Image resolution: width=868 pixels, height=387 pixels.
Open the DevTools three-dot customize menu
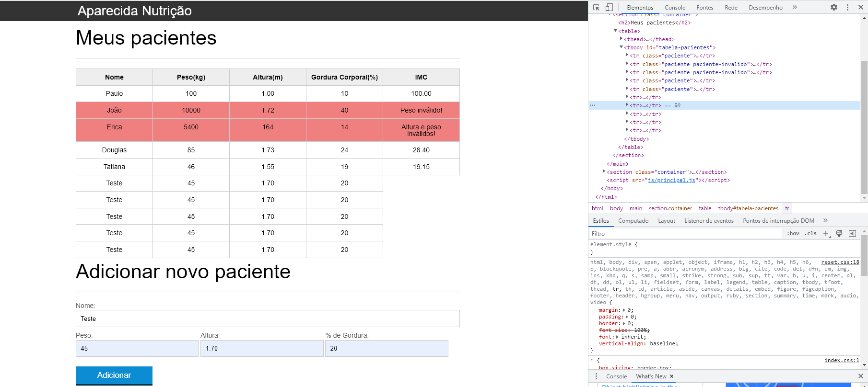tap(847, 7)
